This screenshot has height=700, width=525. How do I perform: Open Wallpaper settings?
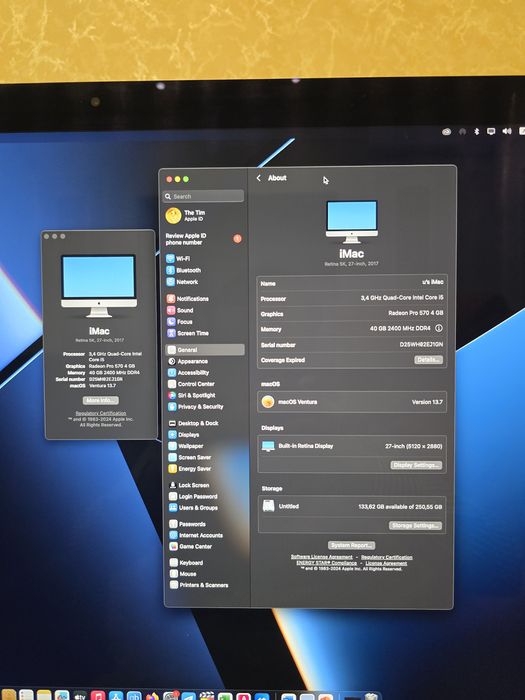click(x=186, y=446)
